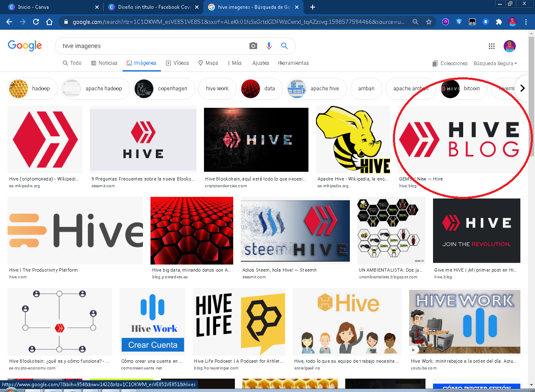Open the browser home page icon
Viewport: 535px width, 392px height.
tap(49, 22)
